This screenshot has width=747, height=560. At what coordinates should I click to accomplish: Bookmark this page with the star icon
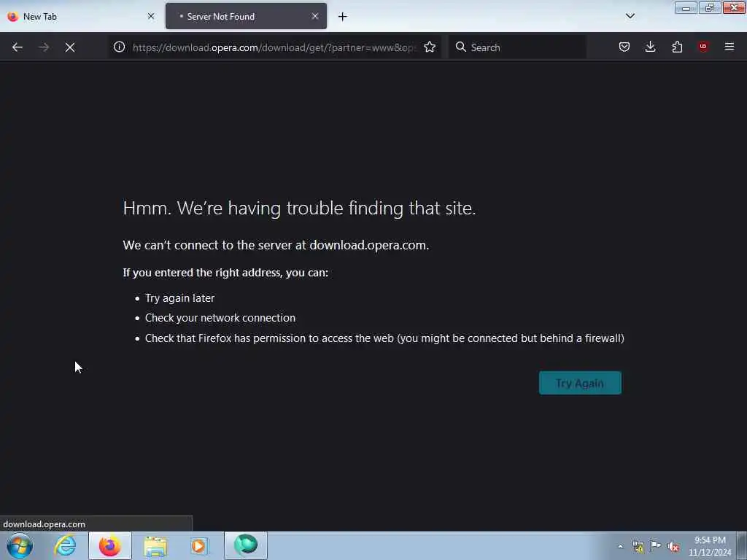click(x=430, y=47)
